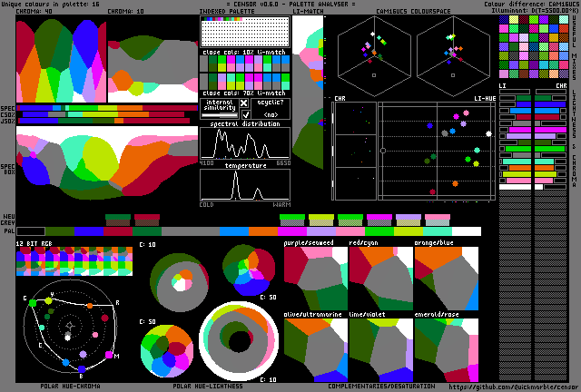Viewport: 581px width, 392px height.
Task: Click the orange dot in the LI-HUE scatter
Action: (x=455, y=183)
